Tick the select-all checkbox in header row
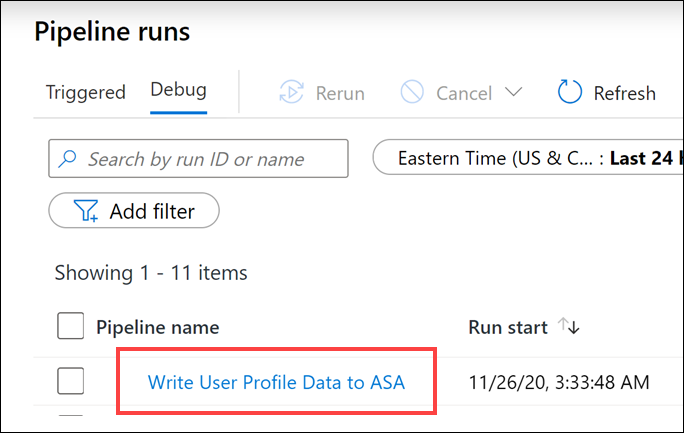Screen dimensions: 684x433 click(70, 327)
